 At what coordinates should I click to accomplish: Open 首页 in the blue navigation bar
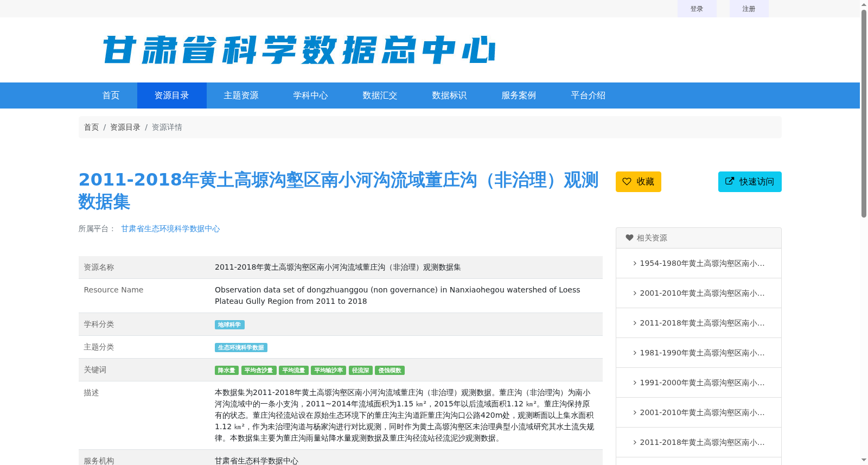pos(111,95)
